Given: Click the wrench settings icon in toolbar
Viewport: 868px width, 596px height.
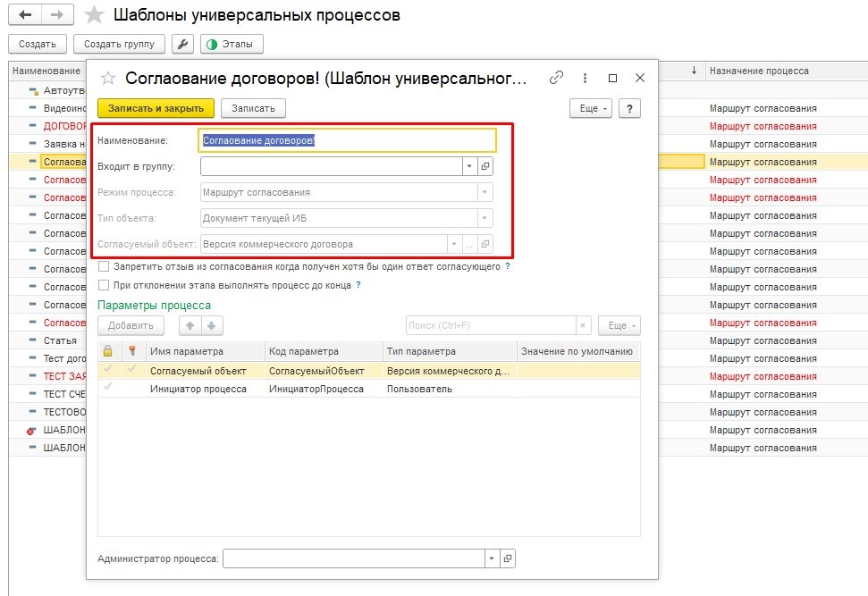Looking at the screenshot, I should click(182, 44).
